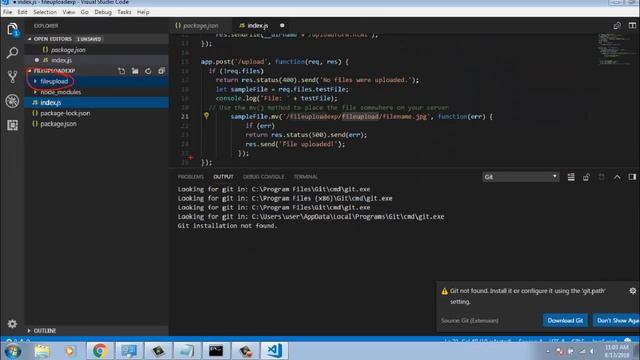This screenshot has width=640, height=360.
Task: Refresh the explorer file tree
Action: 148,71
